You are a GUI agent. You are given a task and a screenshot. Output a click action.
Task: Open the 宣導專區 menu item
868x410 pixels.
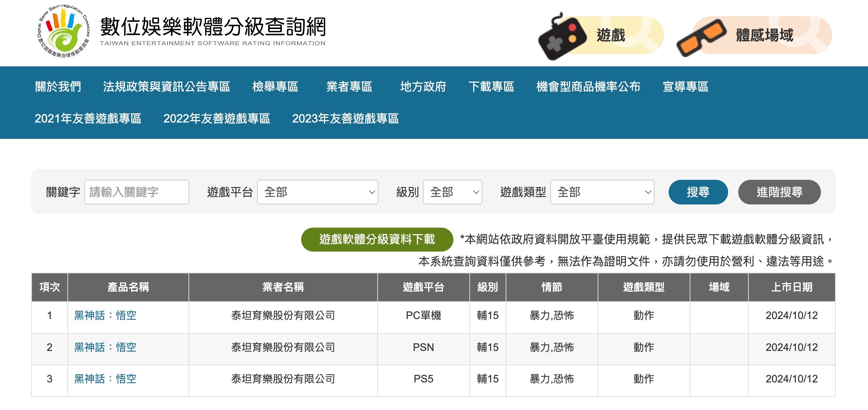click(686, 87)
